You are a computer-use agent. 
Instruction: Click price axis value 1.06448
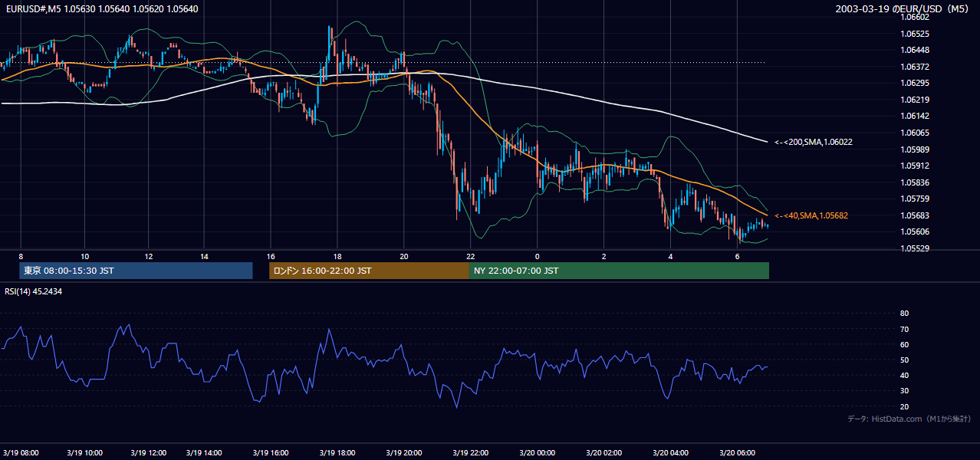pyautogui.click(x=915, y=51)
